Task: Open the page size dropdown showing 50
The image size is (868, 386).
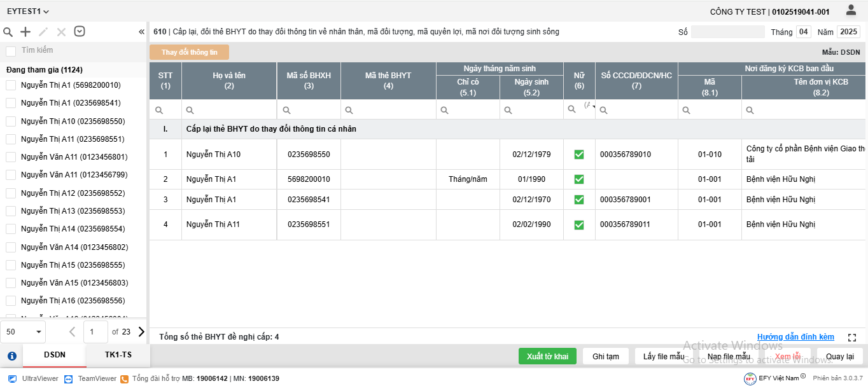Action: pos(23,331)
